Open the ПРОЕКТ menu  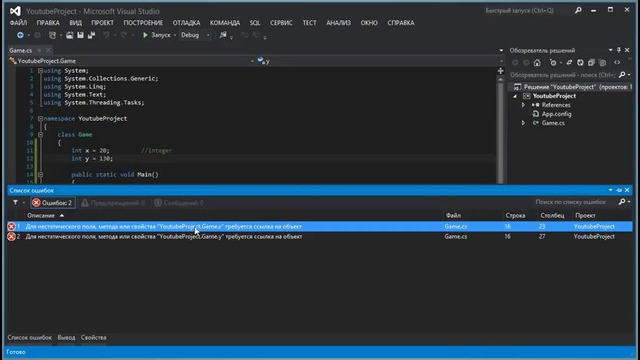(x=102, y=23)
